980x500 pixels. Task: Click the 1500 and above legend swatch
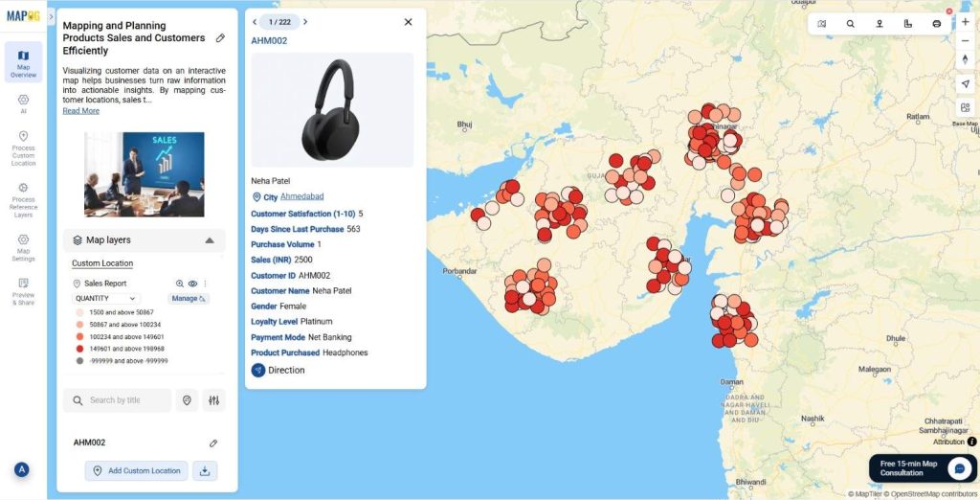tap(79, 312)
